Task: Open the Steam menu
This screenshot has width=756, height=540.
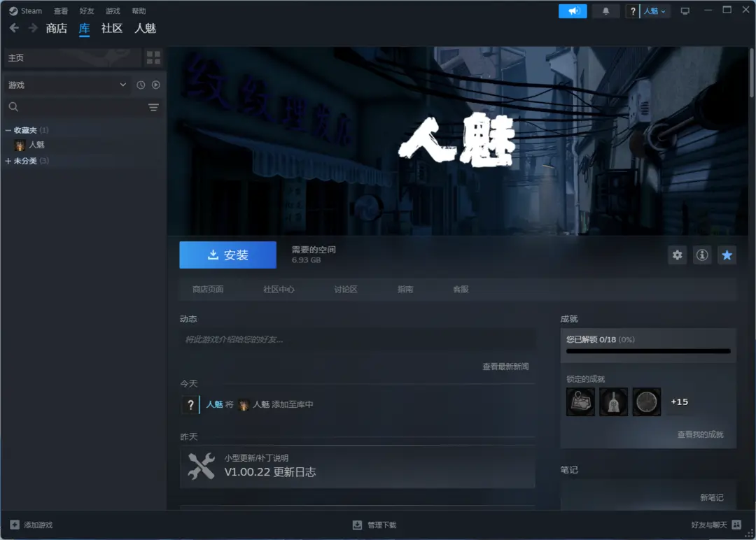Action: [x=31, y=10]
